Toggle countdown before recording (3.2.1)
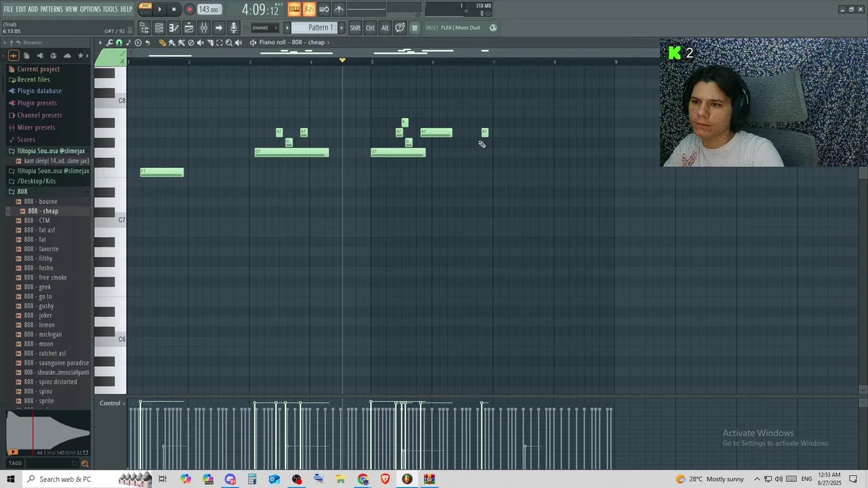 (309, 9)
